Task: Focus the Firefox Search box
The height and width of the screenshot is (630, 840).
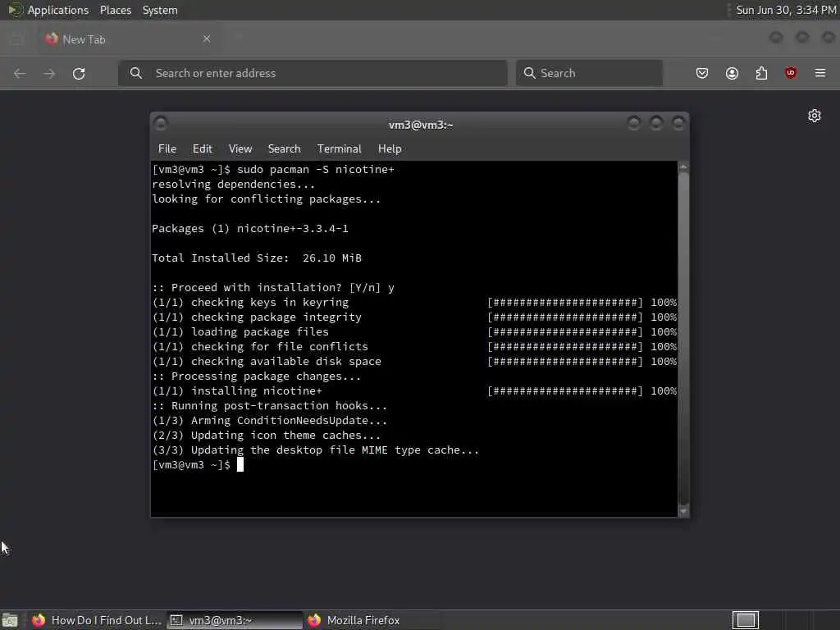Action: [x=589, y=73]
